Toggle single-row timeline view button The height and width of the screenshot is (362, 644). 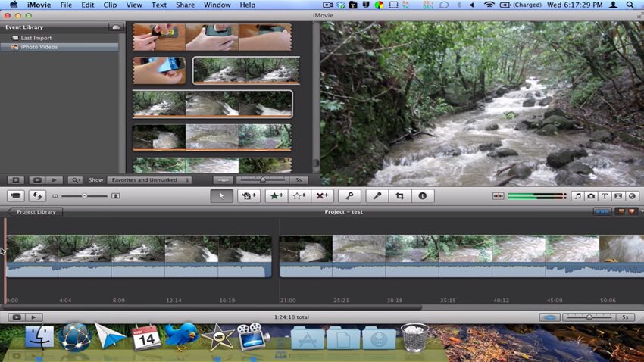(x=602, y=211)
